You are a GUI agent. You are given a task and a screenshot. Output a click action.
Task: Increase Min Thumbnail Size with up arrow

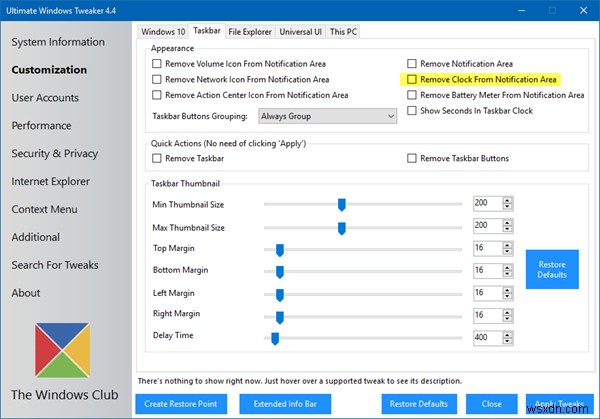(x=508, y=199)
